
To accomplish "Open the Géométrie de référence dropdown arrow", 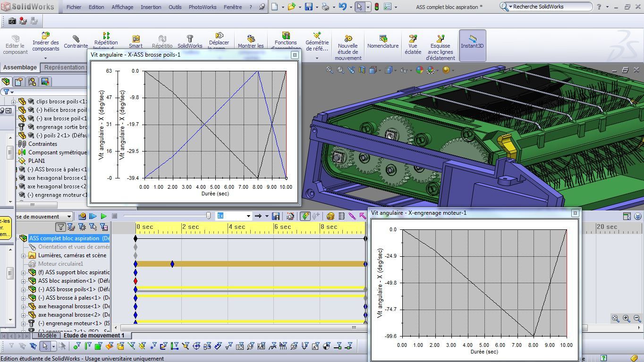I will click(x=317, y=59).
